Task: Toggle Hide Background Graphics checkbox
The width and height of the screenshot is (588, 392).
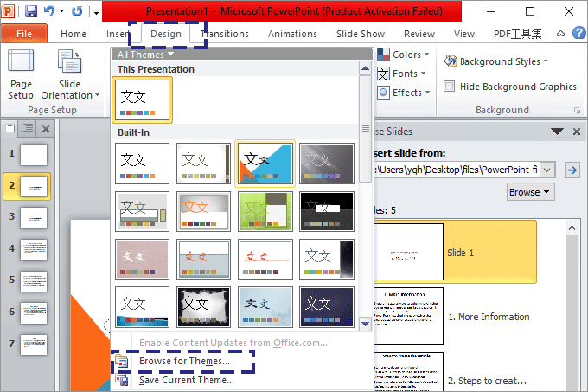Action: click(449, 87)
